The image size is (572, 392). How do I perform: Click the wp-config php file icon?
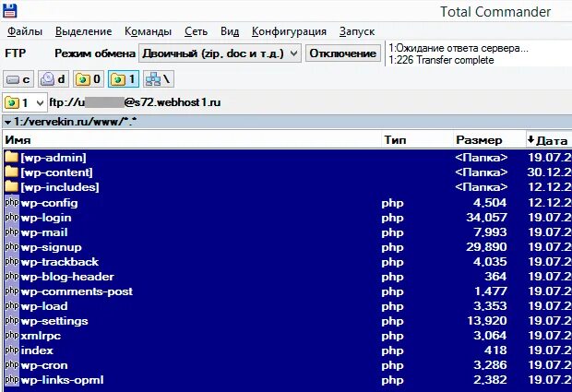(x=12, y=202)
